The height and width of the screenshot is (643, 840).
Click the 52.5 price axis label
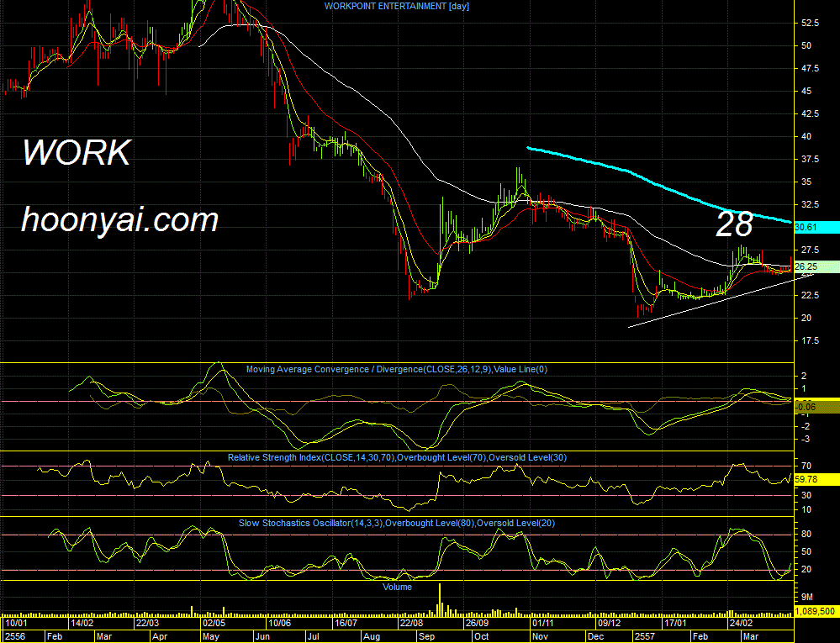point(810,23)
